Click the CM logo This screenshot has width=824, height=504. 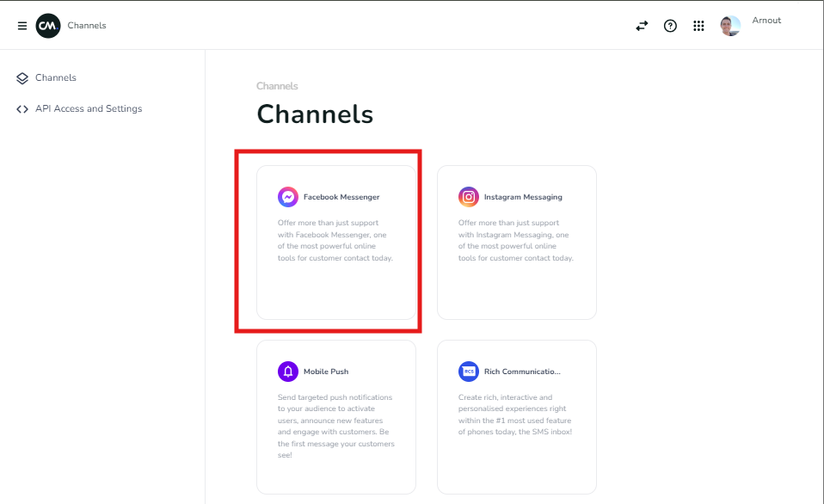pyautogui.click(x=48, y=26)
